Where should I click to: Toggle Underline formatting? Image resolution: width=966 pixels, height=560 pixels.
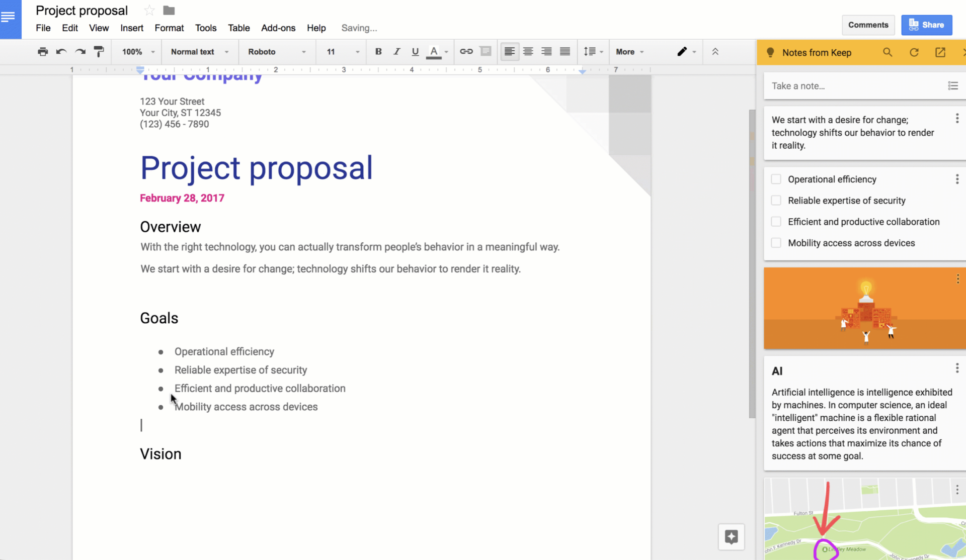tap(415, 52)
